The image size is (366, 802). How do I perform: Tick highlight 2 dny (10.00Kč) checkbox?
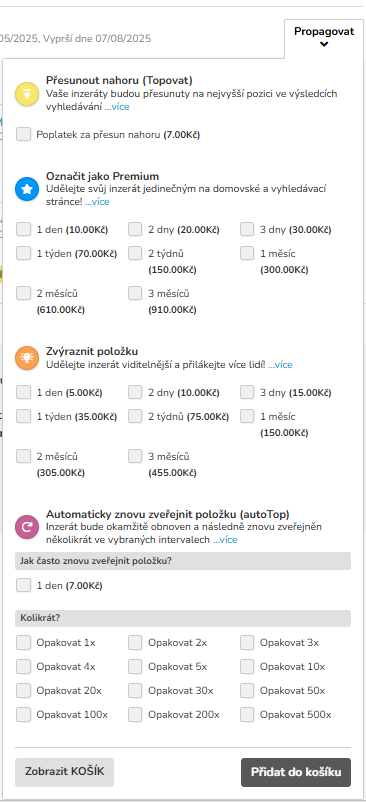pos(135,392)
